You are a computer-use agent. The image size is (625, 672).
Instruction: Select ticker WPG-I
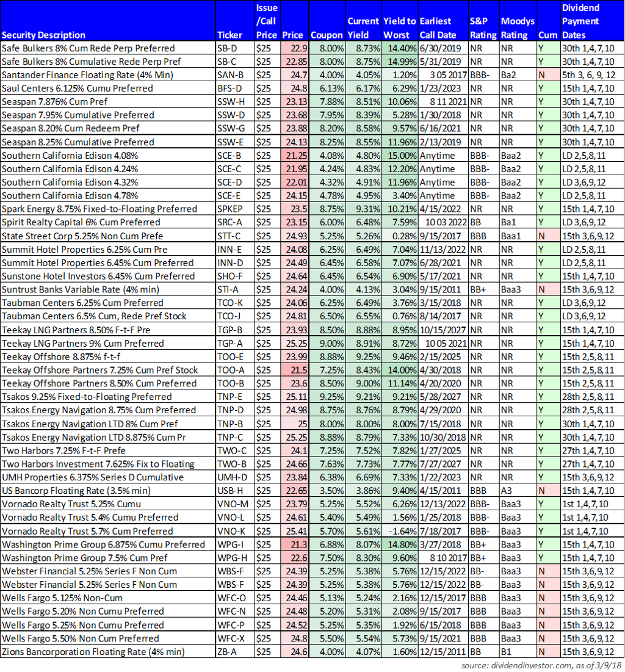tap(235, 544)
